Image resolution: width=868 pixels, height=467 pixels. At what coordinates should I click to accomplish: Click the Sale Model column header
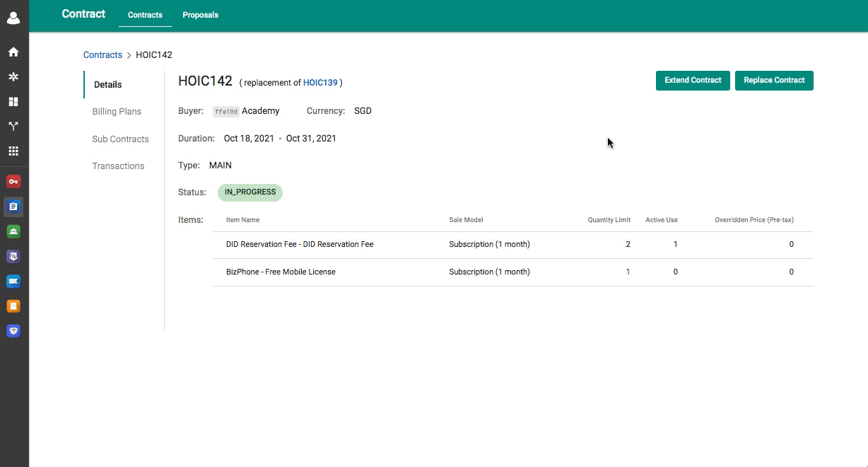466,220
